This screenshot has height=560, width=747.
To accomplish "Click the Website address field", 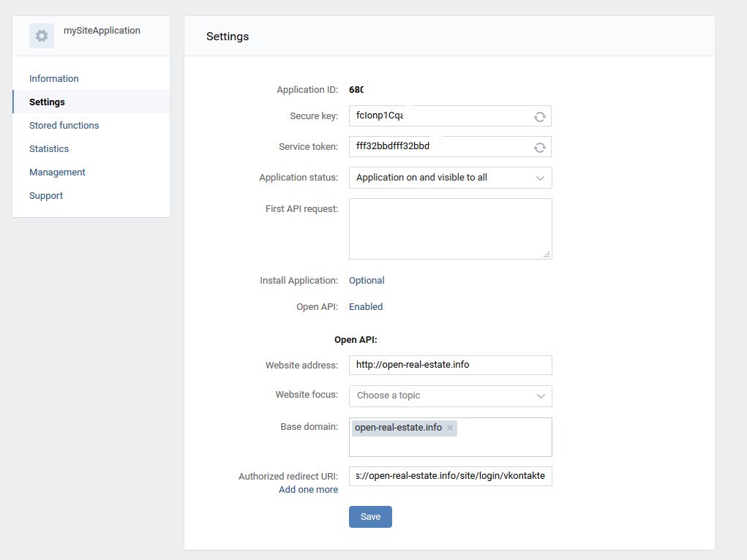I will (450, 365).
